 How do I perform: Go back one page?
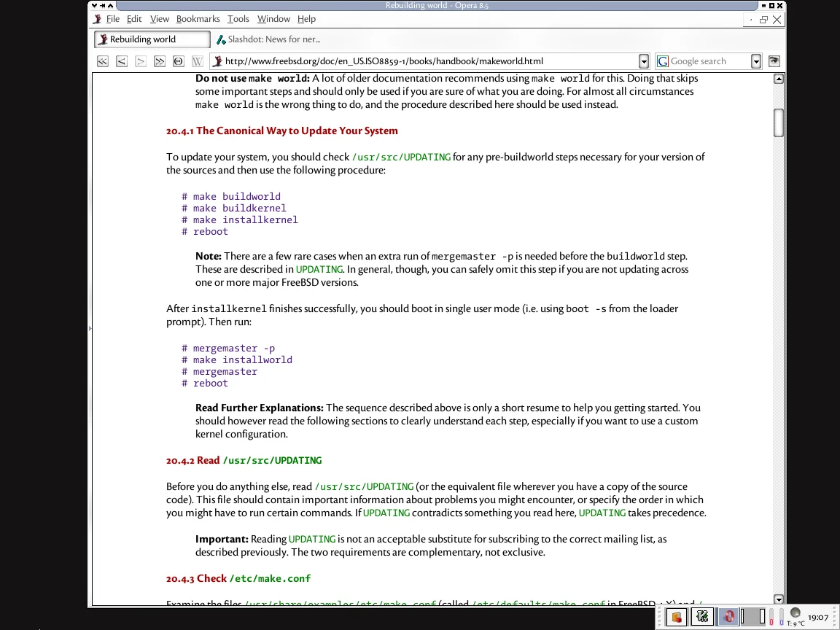tap(122, 61)
